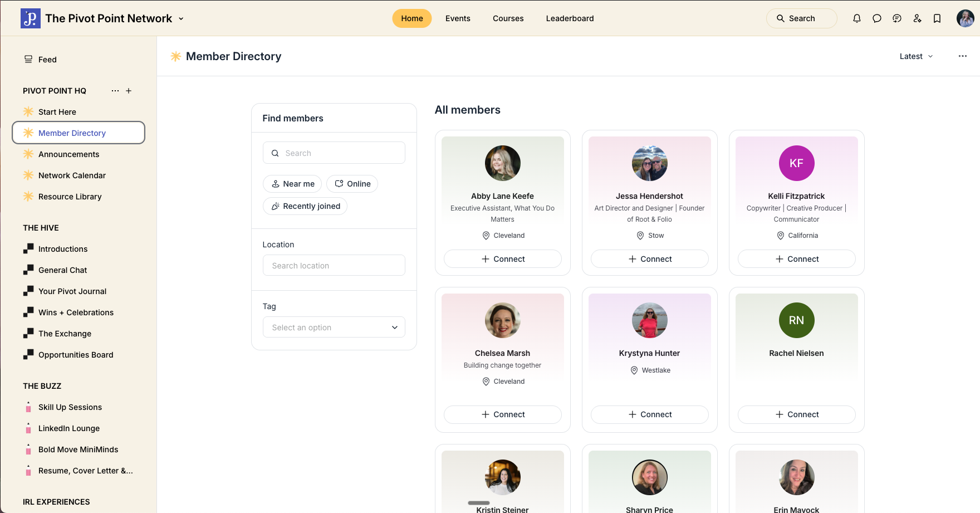Open the Tag Select an option dropdown
Viewport: 980px width, 513px height.
coord(334,327)
